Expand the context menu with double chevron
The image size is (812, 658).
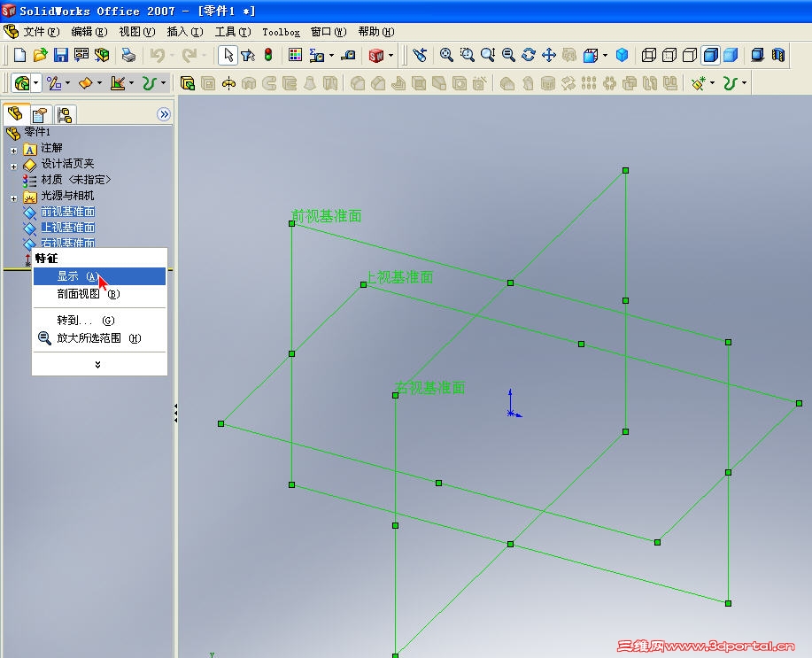click(x=98, y=365)
